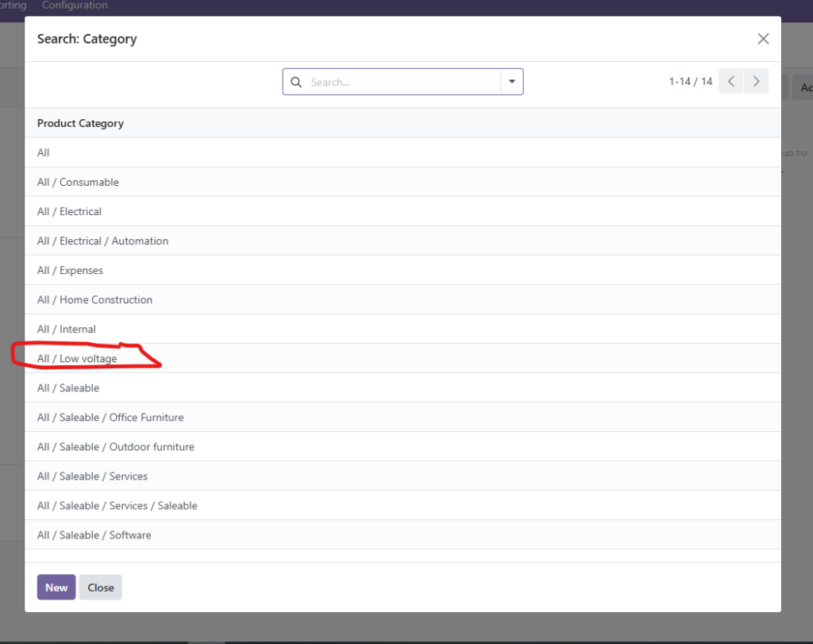813x644 pixels.
Task: Click the search magnifier icon
Action: 296,82
